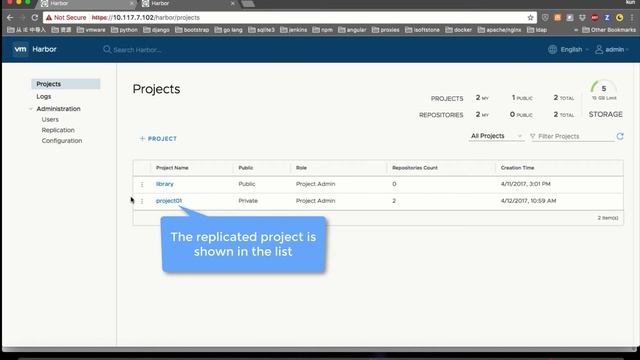Click Administration sidebar label
The height and width of the screenshot is (360, 640).
58,109
